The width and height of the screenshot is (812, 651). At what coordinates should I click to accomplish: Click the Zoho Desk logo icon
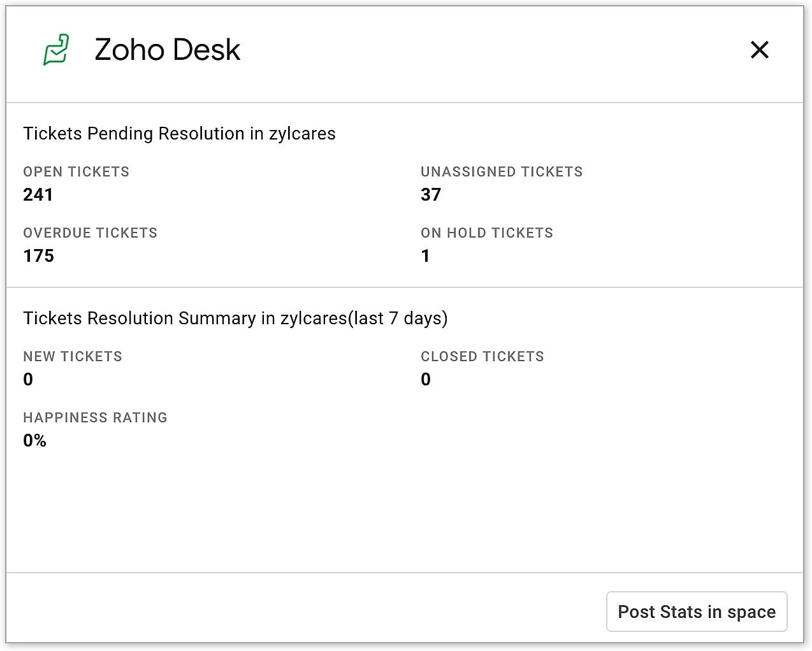pos(56,50)
